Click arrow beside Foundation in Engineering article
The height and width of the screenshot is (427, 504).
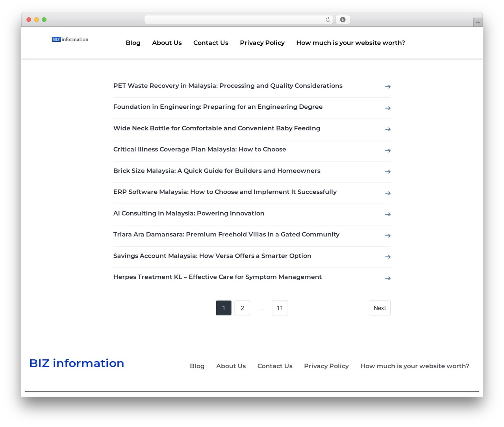[388, 108]
